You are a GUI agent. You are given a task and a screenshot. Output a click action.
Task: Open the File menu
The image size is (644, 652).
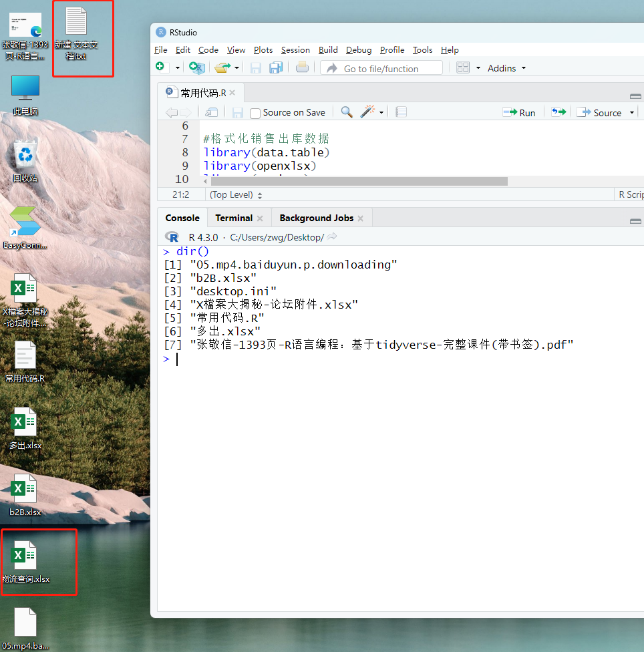(160, 50)
